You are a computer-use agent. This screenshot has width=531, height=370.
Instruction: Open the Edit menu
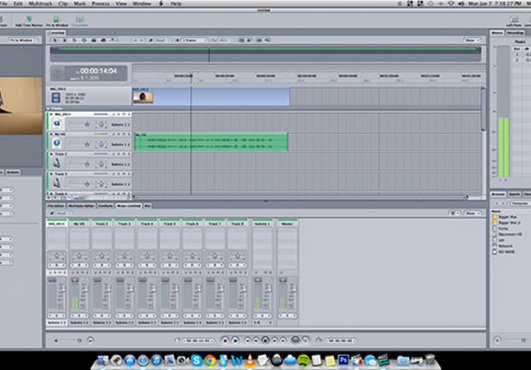pos(18,3)
